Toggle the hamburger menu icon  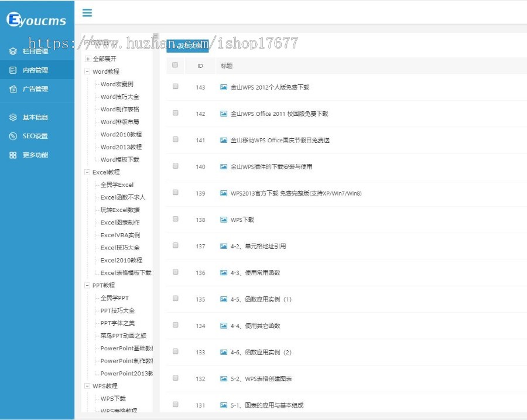(x=87, y=13)
